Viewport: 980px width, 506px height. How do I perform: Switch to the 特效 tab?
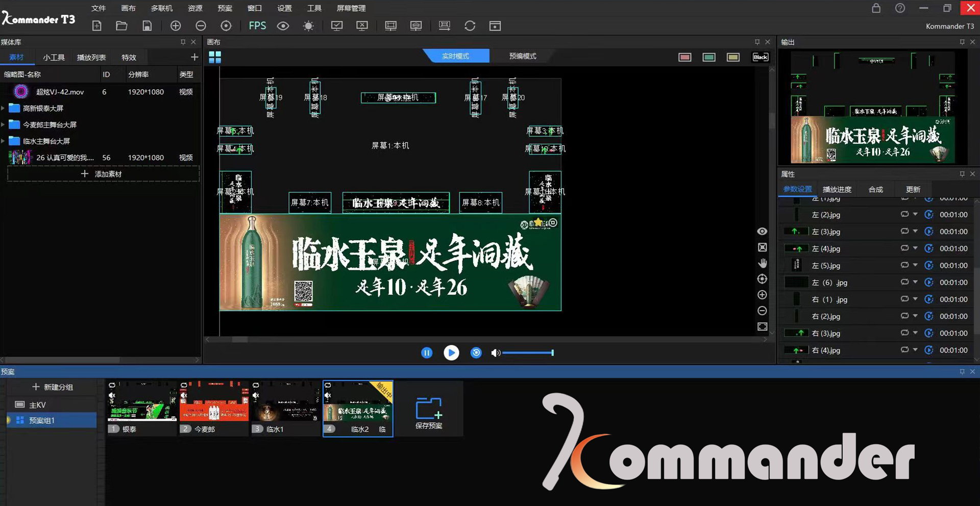[129, 57]
